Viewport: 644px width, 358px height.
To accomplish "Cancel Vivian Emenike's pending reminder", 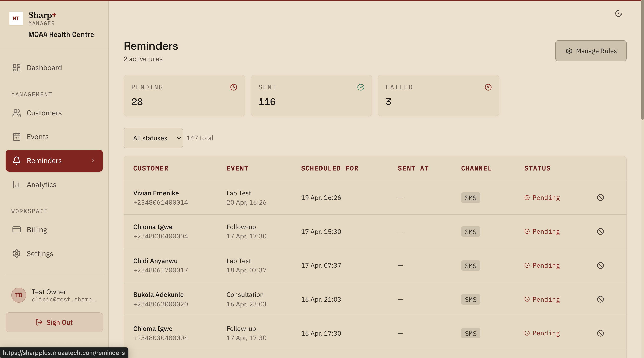I will [x=600, y=198].
